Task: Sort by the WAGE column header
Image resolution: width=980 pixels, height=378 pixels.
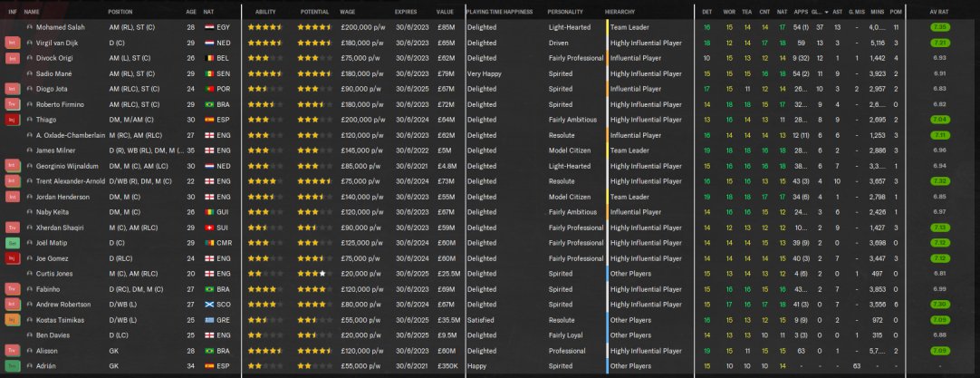Action: point(348,12)
